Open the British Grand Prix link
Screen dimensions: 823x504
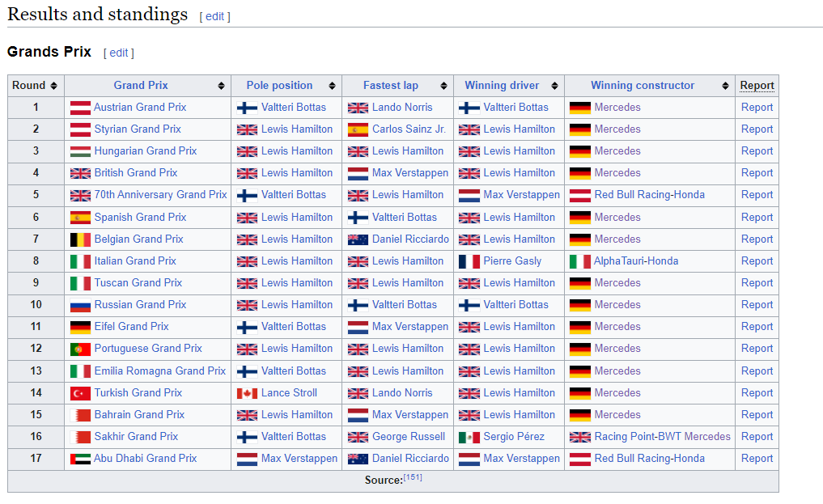point(136,172)
